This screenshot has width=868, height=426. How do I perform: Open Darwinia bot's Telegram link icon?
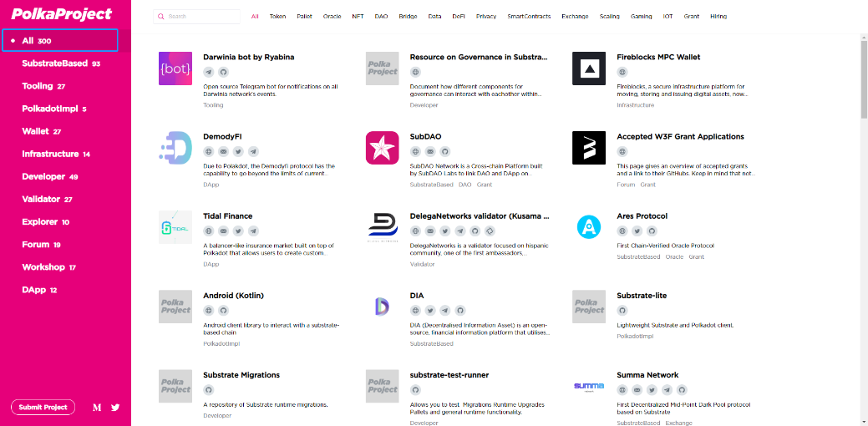click(x=209, y=73)
